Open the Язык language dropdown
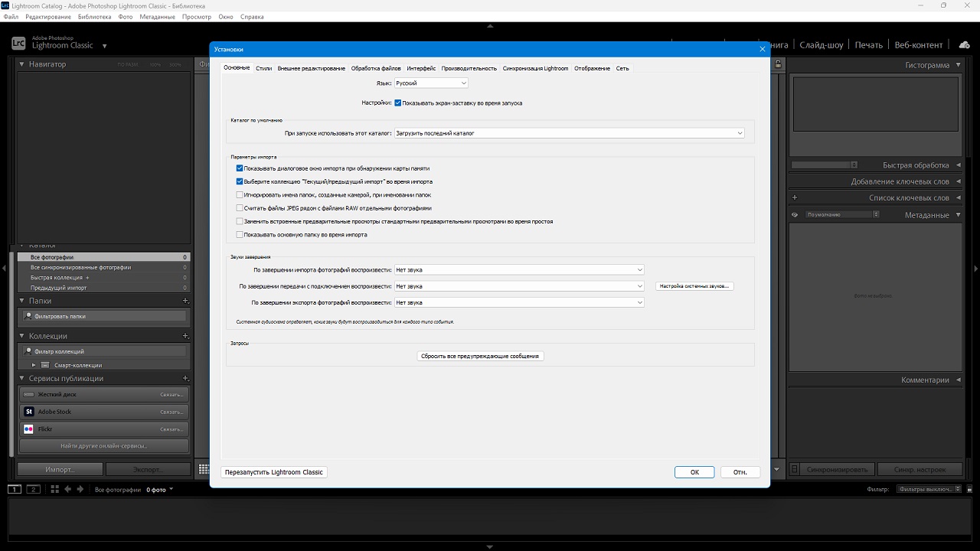 pyautogui.click(x=430, y=83)
